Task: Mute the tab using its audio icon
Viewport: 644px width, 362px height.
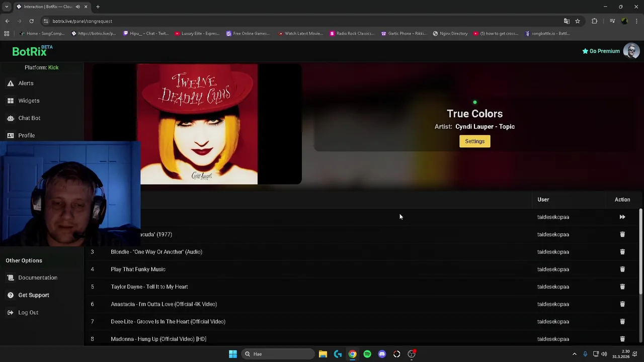Action: [x=77, y=7]
